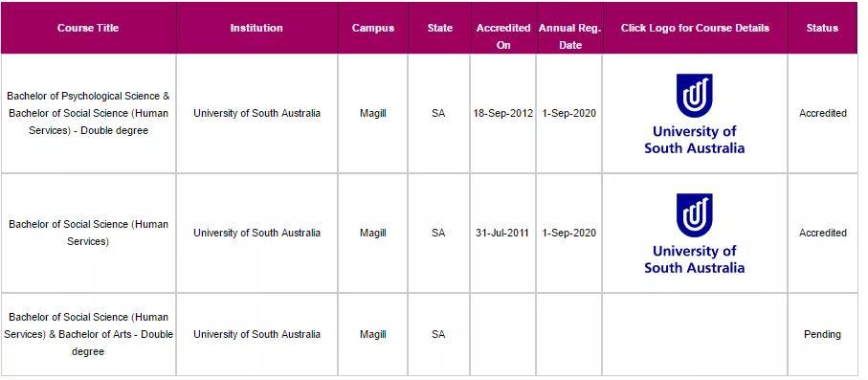Click the 'Click Logo for Course Details' header

pyautogui.click(x=695, y=28)
